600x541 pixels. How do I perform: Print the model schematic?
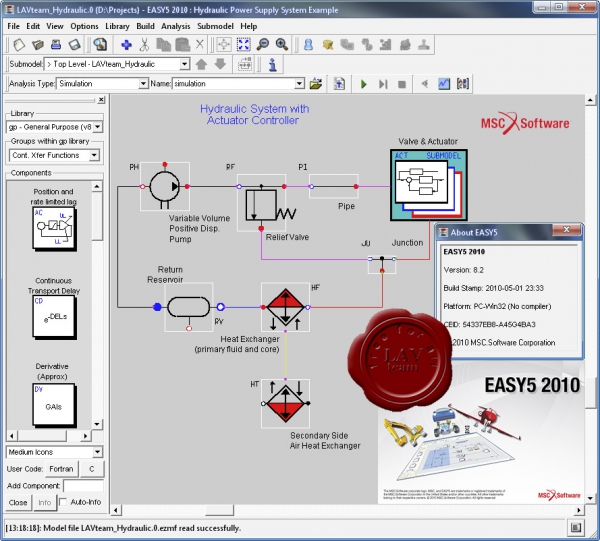[x=56, y=45]
